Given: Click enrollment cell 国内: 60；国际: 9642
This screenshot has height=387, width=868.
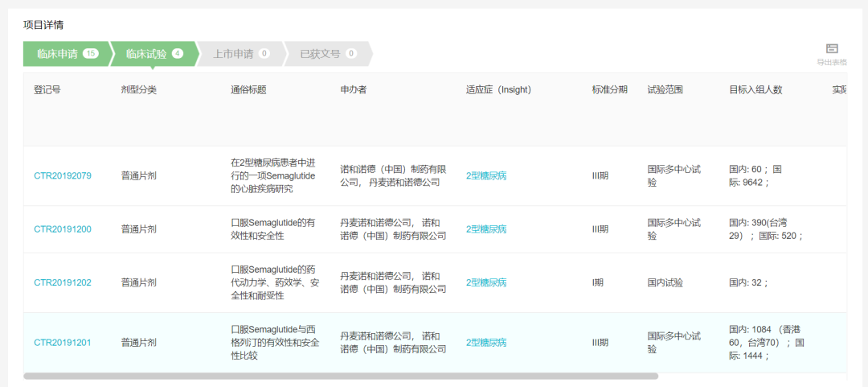Looking at the screenshot, I should [x=755, y=175].
